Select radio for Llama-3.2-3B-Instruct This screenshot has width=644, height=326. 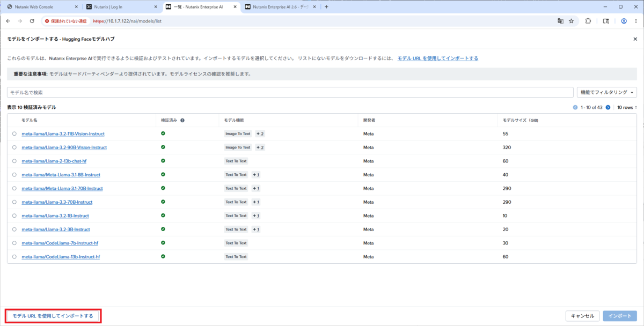(x=14, y=229)
